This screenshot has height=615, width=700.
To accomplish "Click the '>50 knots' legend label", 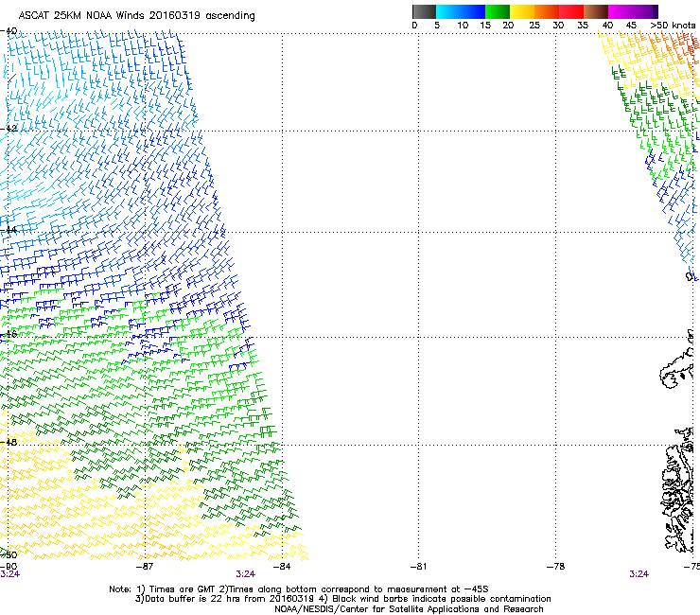I will [x=673, y=25].
